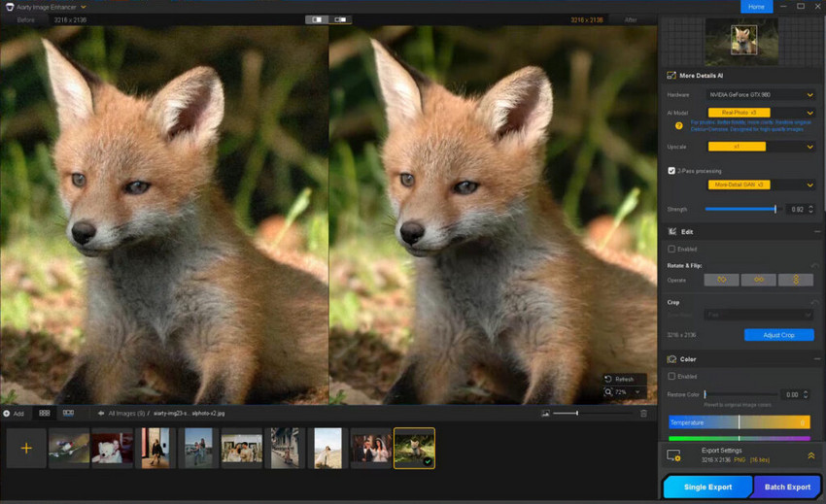Select the couple with paintings thumbnail
Image resolution: width=826 pixels, height=504 pixels.
[x=242, y=449]
